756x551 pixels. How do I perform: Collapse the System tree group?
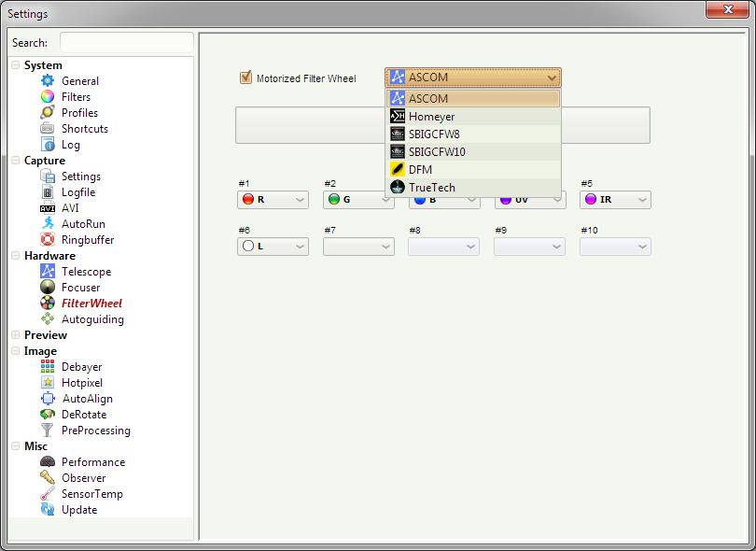(16, 64)
